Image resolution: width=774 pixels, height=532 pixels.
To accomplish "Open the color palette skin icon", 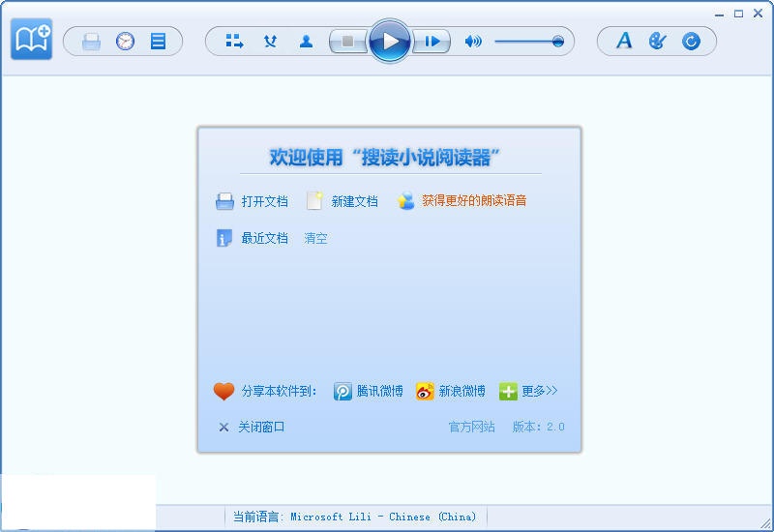I will point(658,41).
